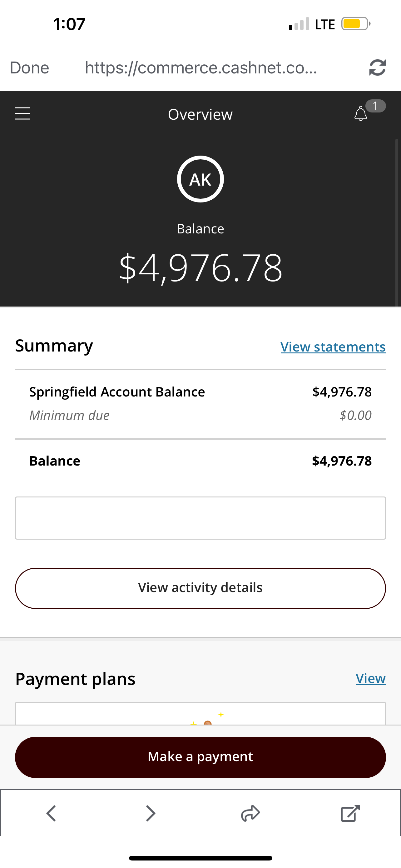This screenshot has height=868, width=401.
Task: Open the Payment plans View link
Action: 370,678
